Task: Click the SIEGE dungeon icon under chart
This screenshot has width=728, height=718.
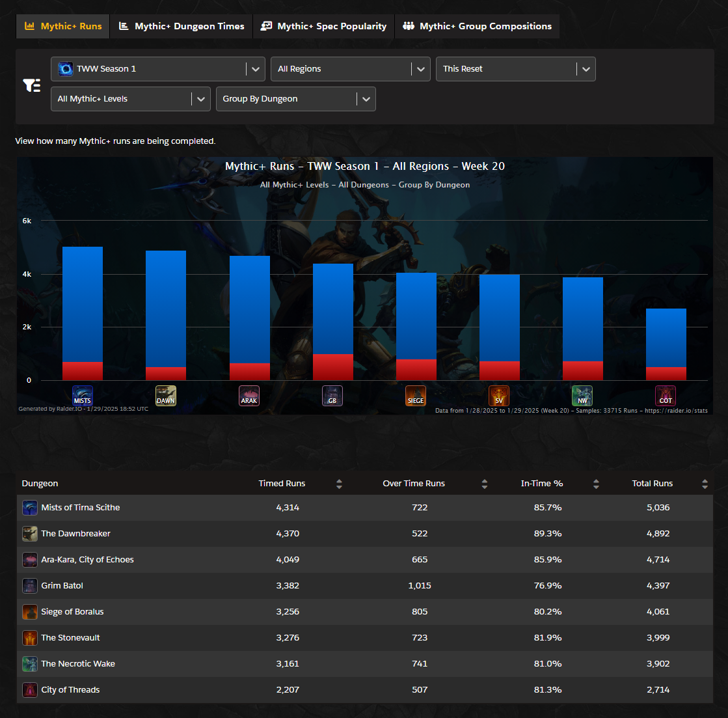Action: point(416,395)
